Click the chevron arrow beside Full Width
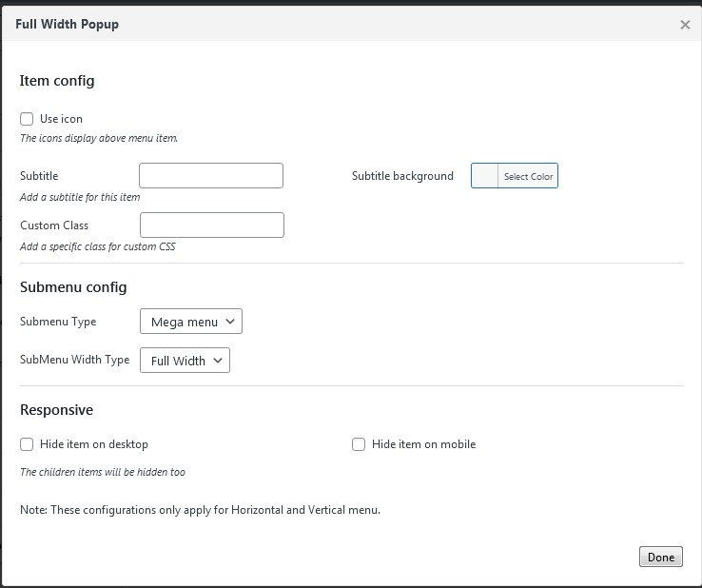This screenshot has width=702, height=588. 218,361
